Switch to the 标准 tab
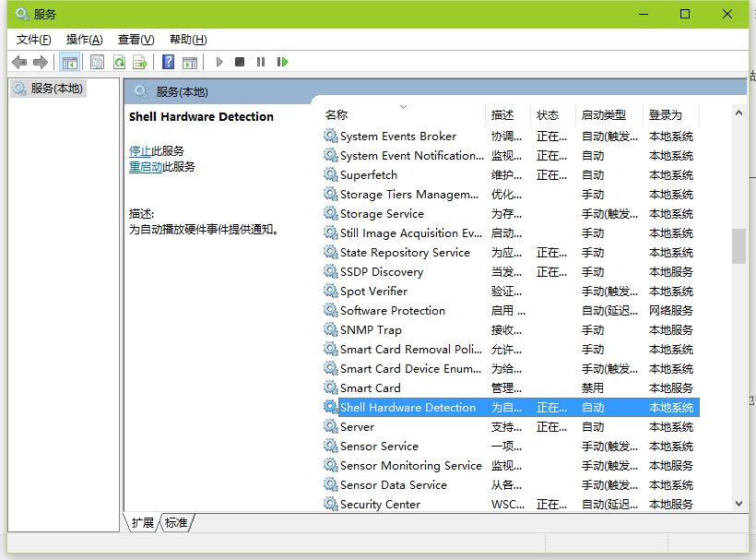This screenshot has width=756, height=560. (176, 523)
